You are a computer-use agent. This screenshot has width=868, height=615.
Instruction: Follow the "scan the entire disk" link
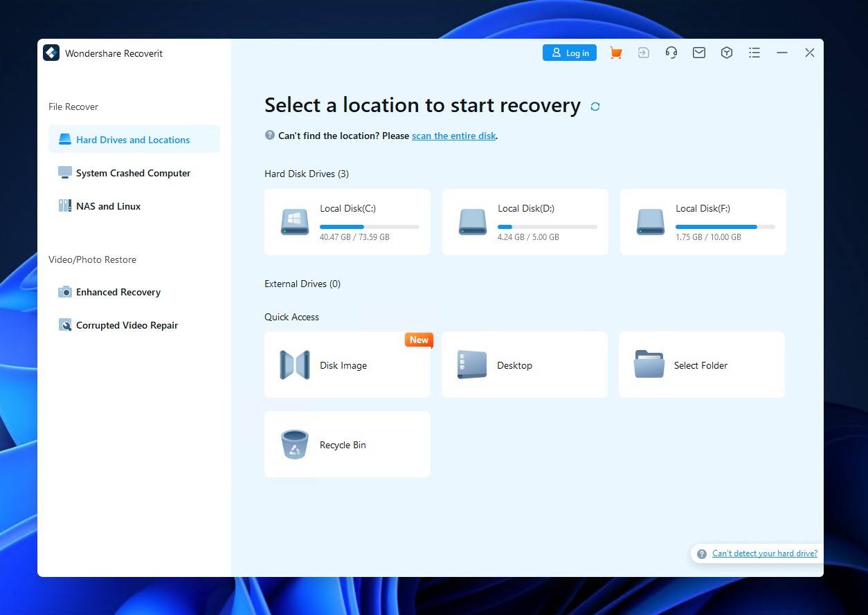(454, 136)
